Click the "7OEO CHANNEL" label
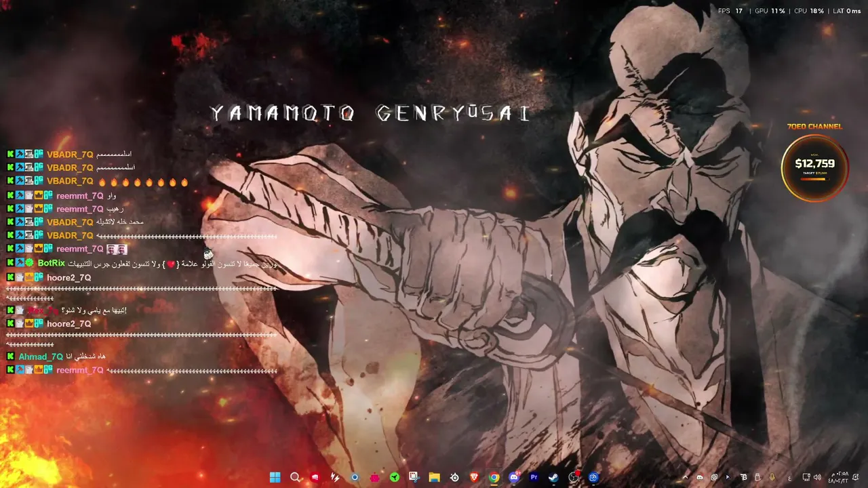The width and height of the screenshot is (868, 488). tap(814, 127)
